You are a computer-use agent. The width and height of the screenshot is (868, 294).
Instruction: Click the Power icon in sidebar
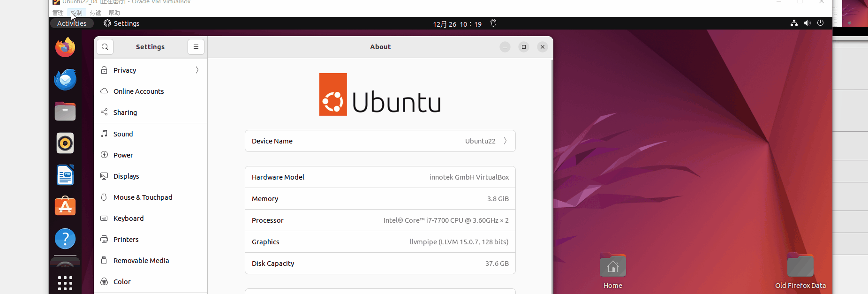(x=104, y=155)
